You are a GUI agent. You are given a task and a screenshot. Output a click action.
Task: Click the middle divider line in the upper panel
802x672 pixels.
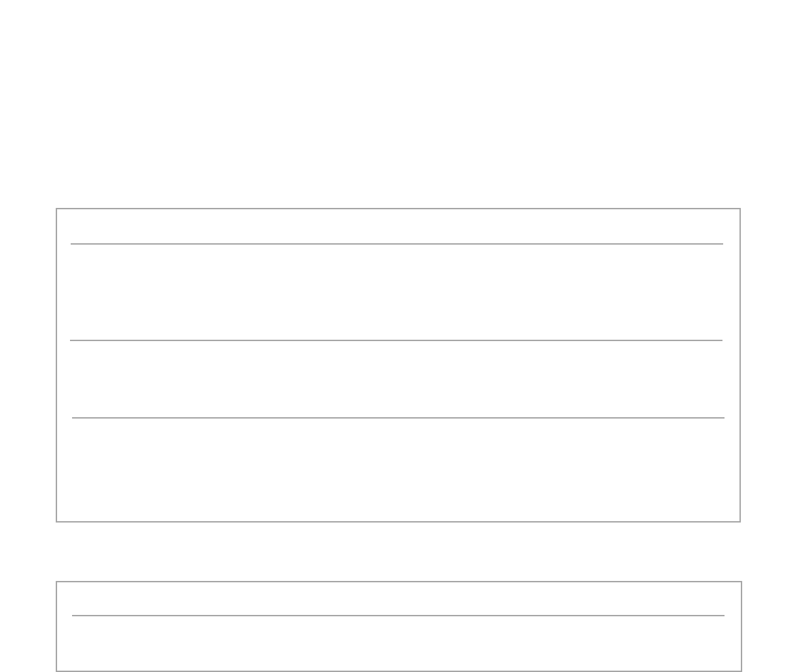396,340
